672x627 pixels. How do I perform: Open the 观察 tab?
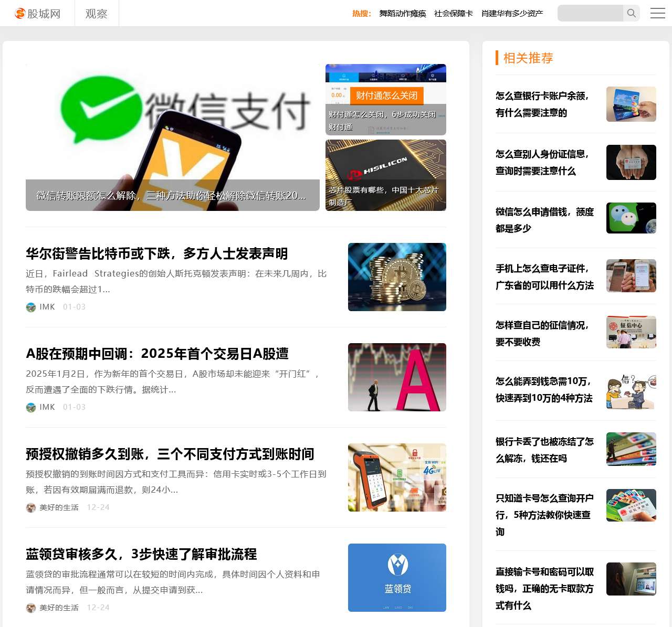coord(97,14)
